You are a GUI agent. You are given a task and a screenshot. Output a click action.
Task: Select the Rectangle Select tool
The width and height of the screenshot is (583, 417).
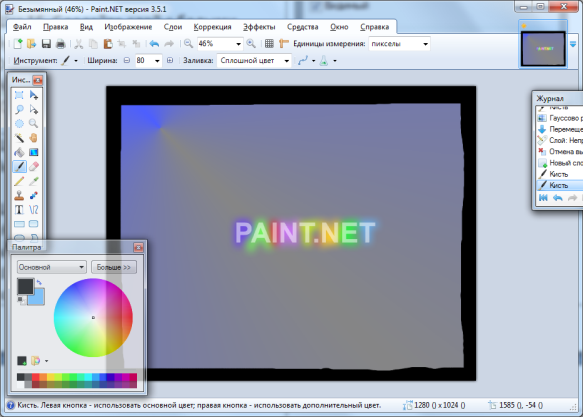pos(19,95)
